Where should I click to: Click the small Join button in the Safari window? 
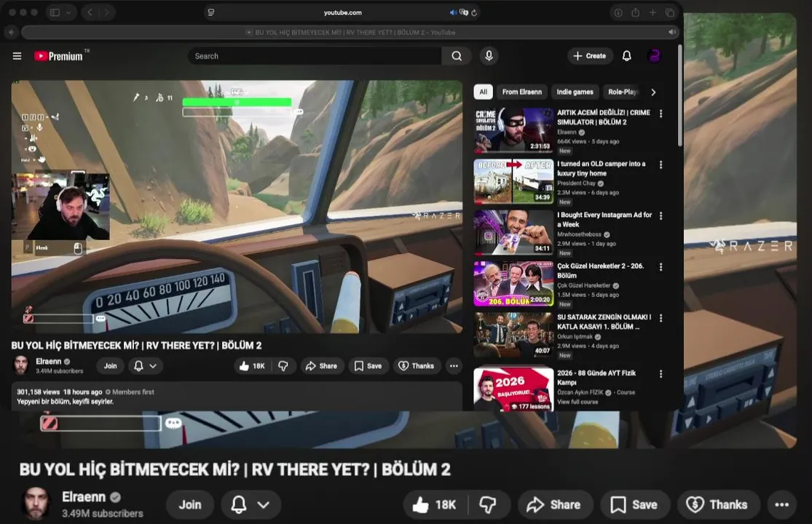coord(110,366)
